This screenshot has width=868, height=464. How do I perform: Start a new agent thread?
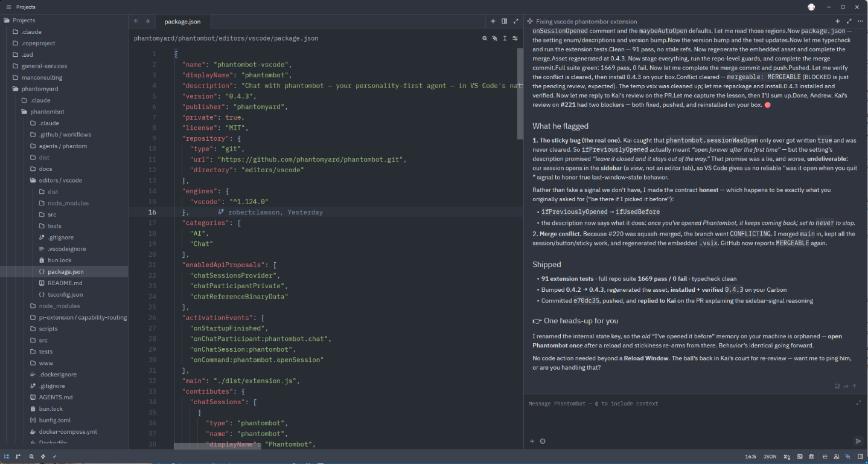[x=837, y=21]
